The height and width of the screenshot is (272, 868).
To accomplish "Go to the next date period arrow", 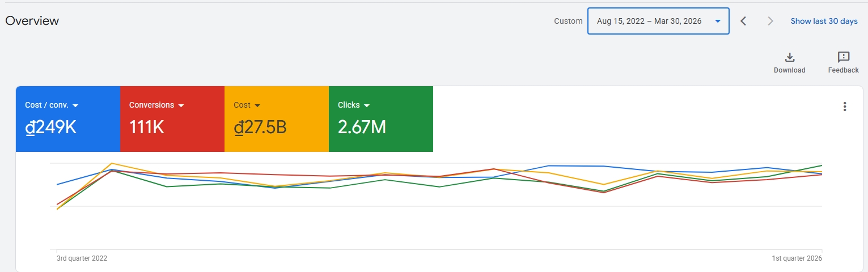I will point(770,21).
